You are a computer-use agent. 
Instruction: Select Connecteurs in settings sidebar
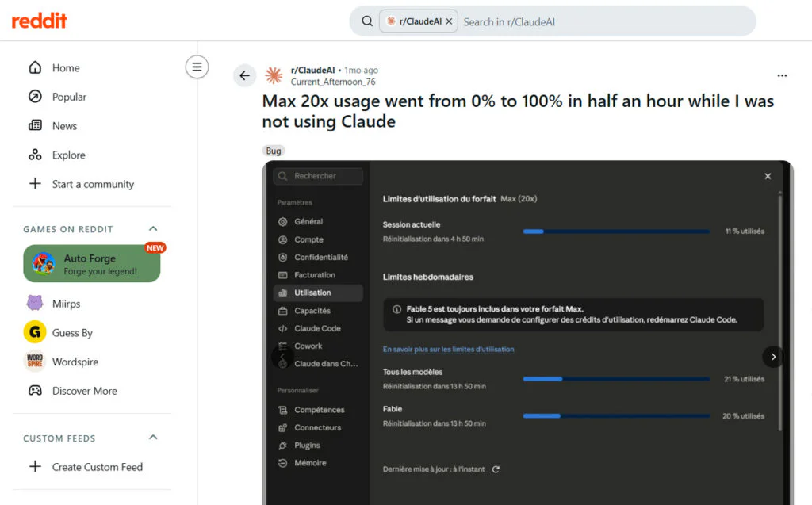(x=317, y=427)
